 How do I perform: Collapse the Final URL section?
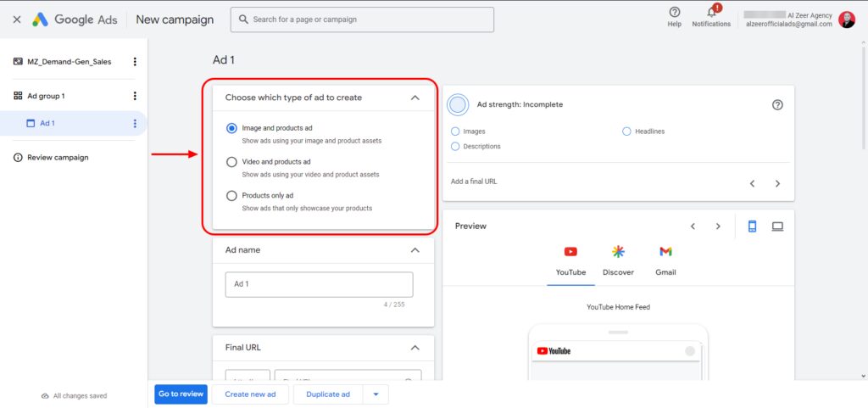(x=415, y=349)
